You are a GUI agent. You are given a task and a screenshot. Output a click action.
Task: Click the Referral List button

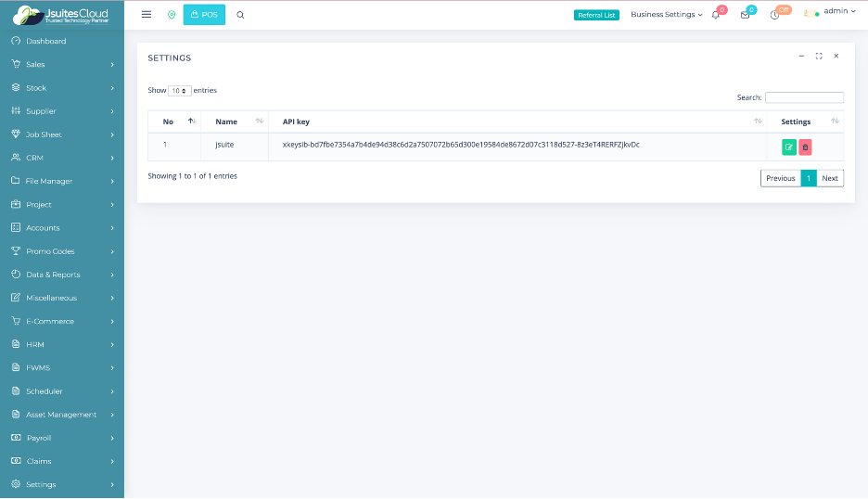point(596,15)
